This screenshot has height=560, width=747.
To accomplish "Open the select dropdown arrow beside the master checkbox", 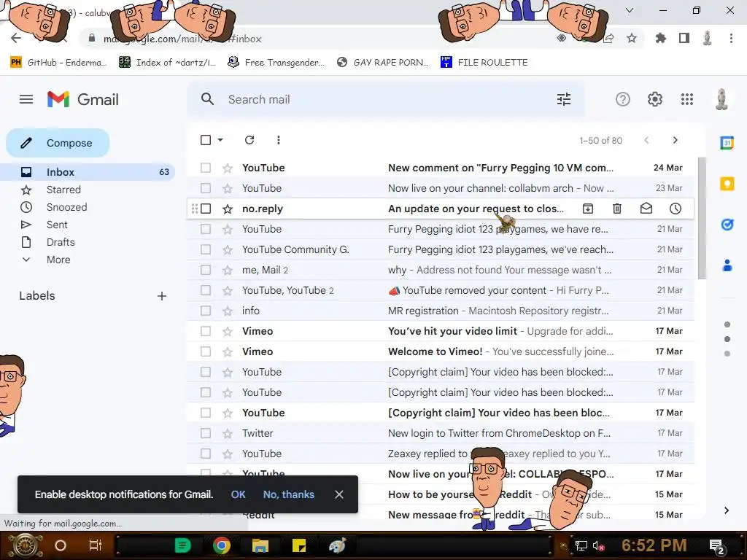I will coord(220,140).
